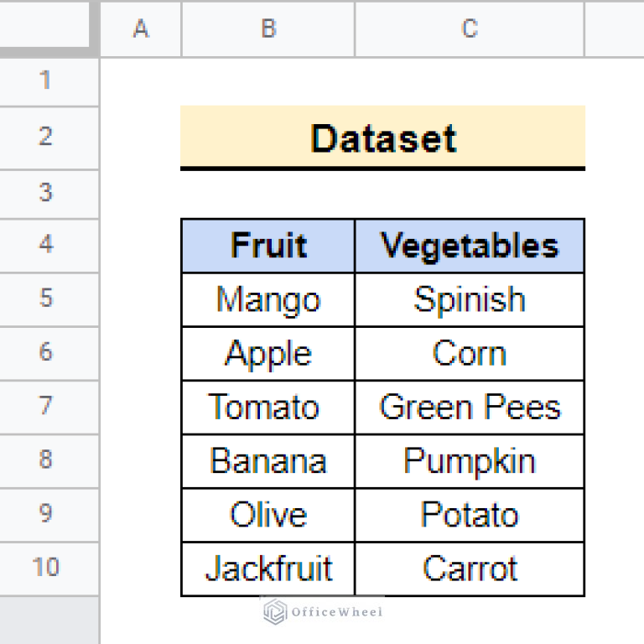Image resolution: width=644 pixels, height=644 pixels.
Task: Select row 3 header
Action: 45,193
